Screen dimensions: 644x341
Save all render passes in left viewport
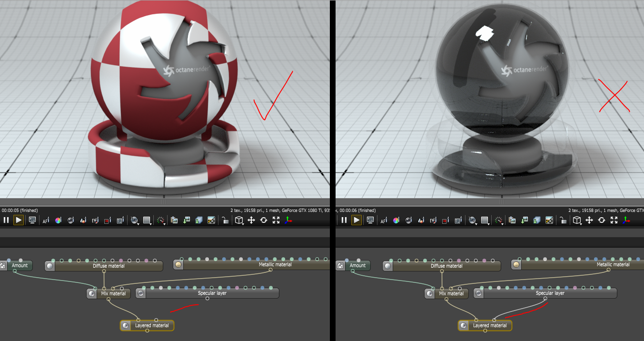click(x=198, y=220)
